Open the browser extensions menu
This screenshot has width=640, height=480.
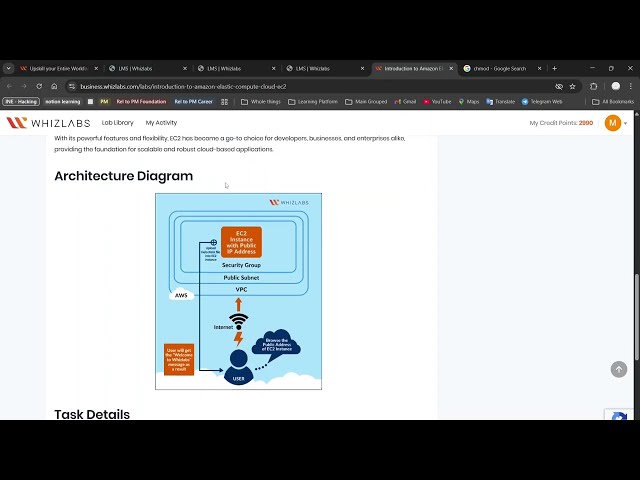(593, 87)
